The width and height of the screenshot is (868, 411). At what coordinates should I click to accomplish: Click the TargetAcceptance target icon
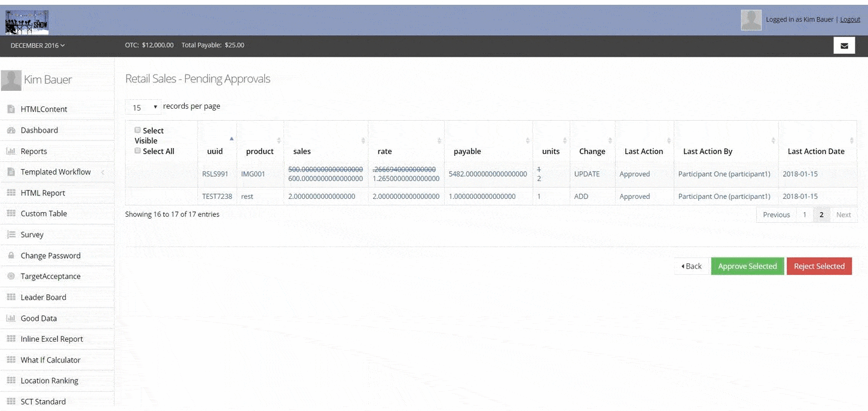click(x=11, y=276)
